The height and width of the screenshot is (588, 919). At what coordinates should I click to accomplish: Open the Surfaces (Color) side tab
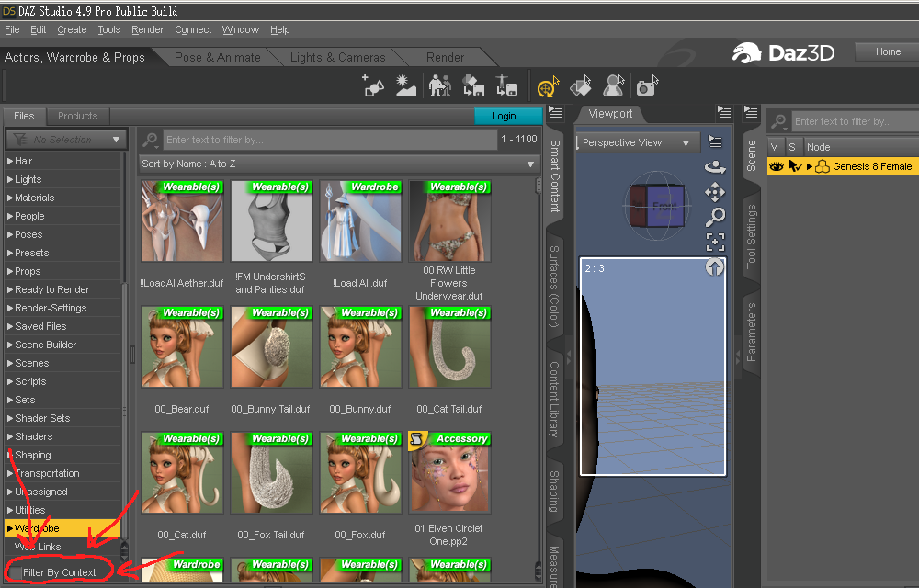[554, 287]
